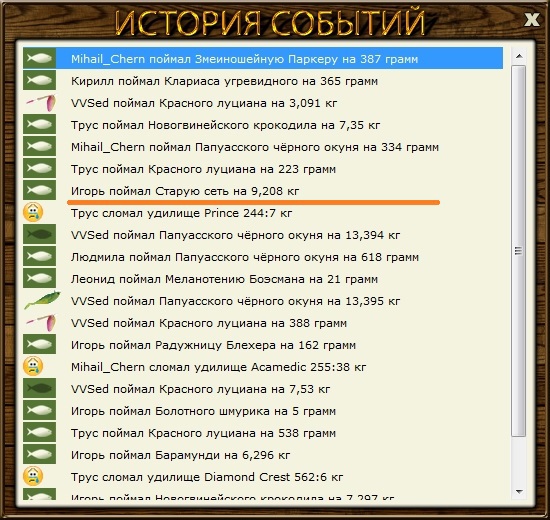Select row 'VVSed поймал Красного луциана на 388 грамм'
The height and width of the screenshot is (520, 550).
(x=263, y=322)
